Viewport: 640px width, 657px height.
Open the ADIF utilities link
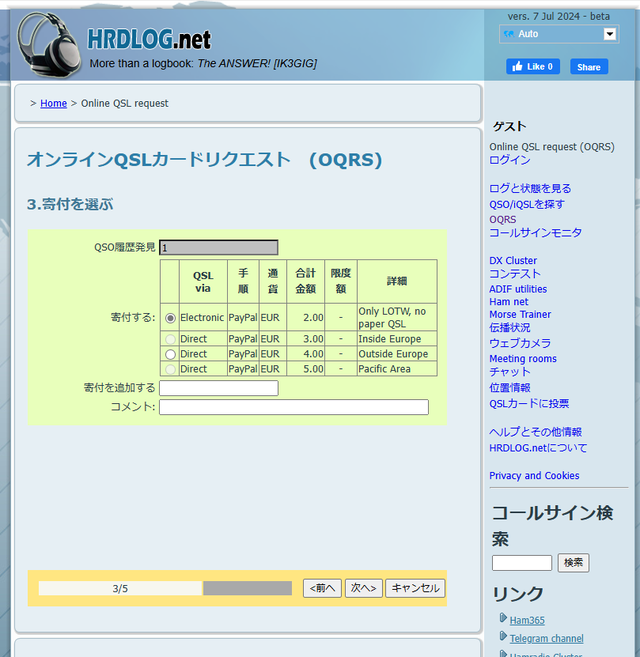(x=518, y=289)
